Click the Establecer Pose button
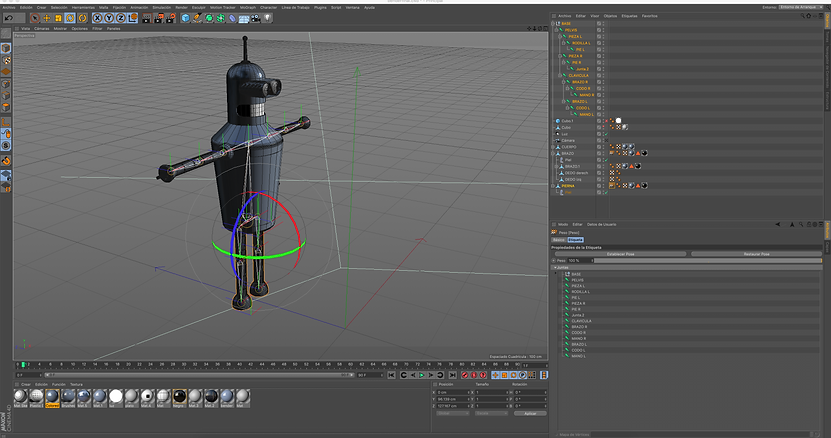This screenshot has height=438, width=831. [x=620, y=254]
